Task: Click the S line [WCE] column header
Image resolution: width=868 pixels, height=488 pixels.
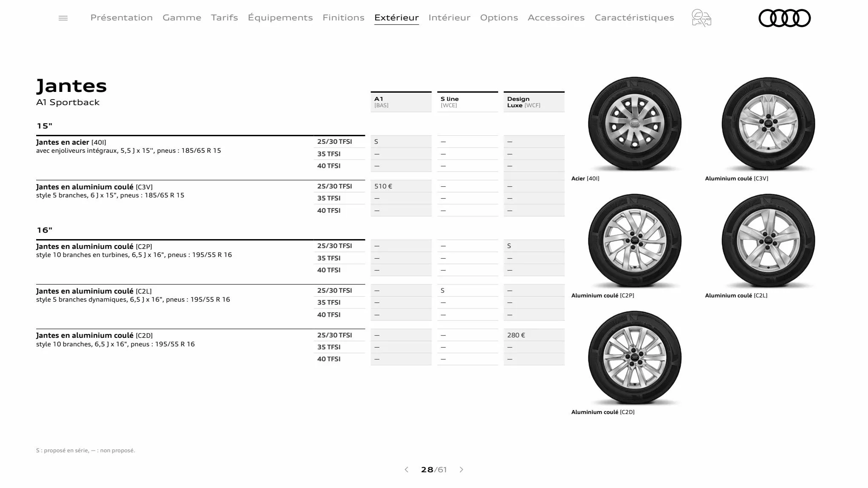Action: point(467,102)
